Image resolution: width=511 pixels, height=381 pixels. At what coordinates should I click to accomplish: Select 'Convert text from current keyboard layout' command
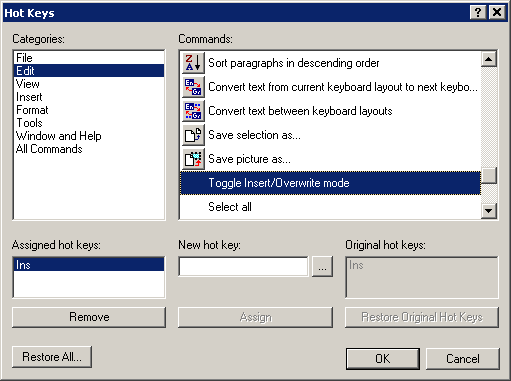point(330,87)
